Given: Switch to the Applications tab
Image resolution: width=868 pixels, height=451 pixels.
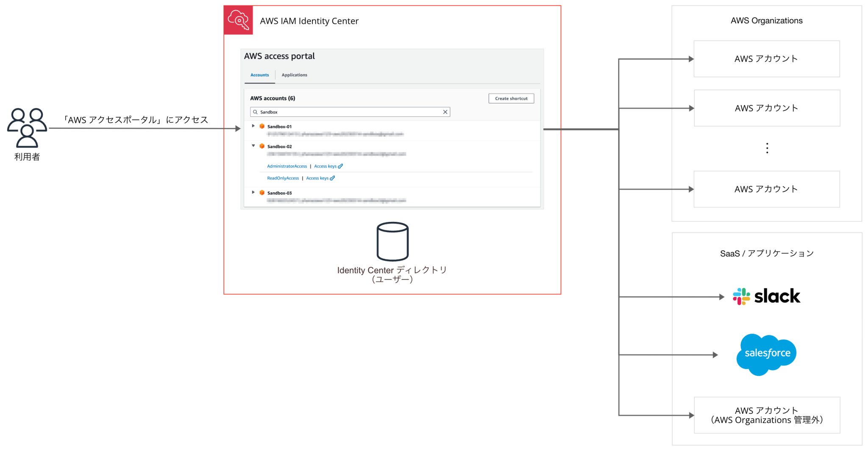Looking at the screenshot, I should [294, 75].
